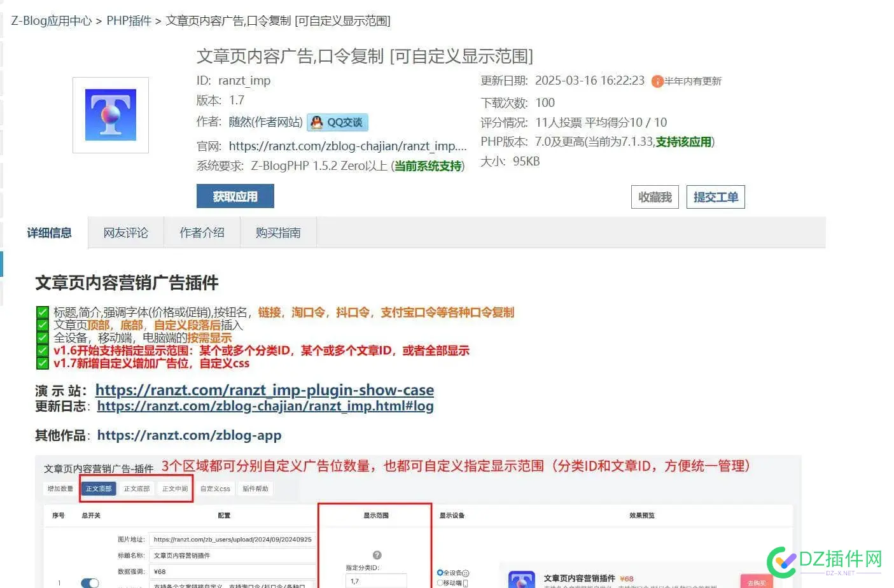Open the 演示站 demo link
Image resolution: width=894 pixels, height=588 pixels.
click(x=265, y=389)
